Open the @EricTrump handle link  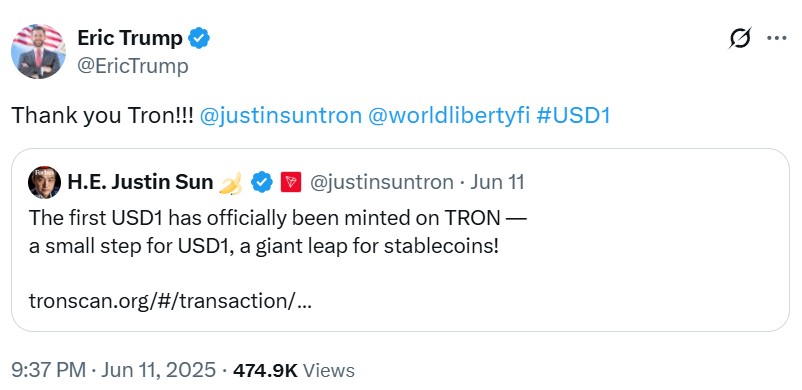tap(133, 66)
